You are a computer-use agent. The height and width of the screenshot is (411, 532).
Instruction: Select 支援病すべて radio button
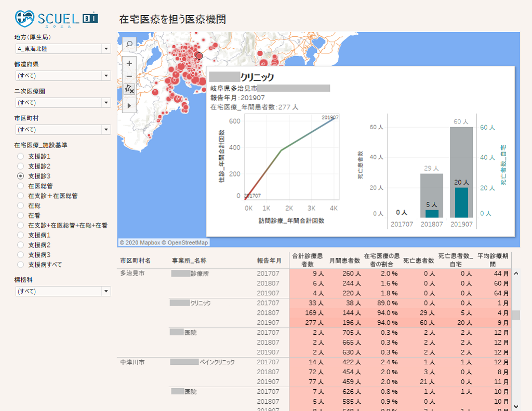click(20, 265)
